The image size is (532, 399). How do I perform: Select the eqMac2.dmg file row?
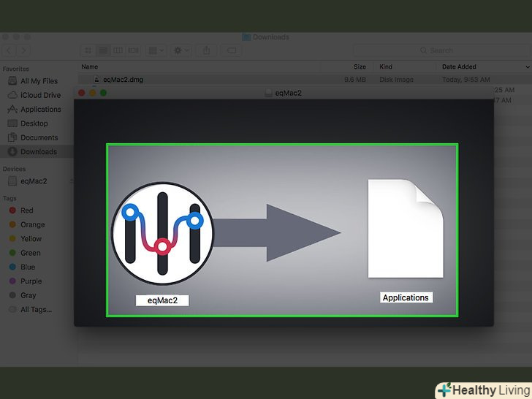305,80
